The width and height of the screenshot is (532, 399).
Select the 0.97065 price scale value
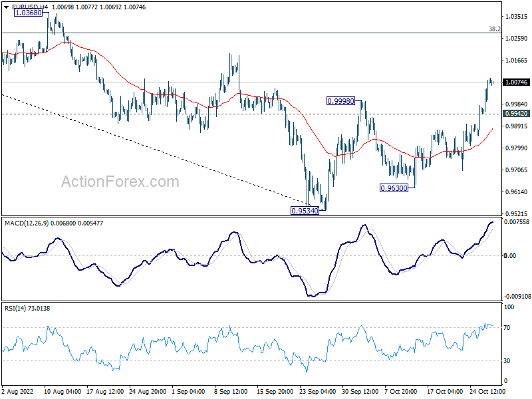(x=517, y=170)
